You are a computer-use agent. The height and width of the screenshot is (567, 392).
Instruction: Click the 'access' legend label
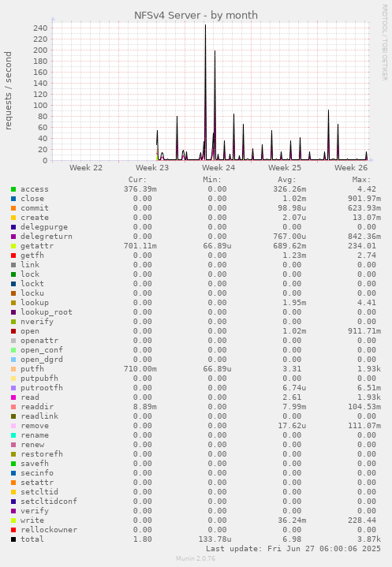pos(35,189)
